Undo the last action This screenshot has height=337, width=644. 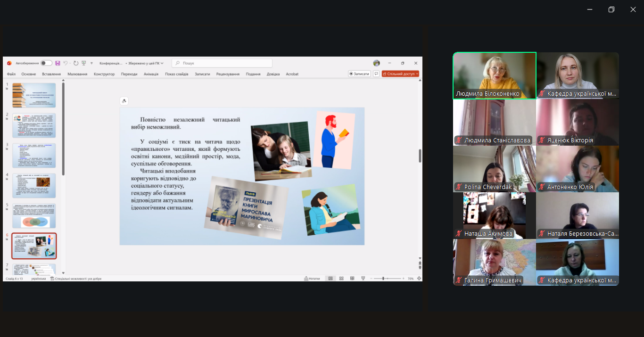[65, 63]
